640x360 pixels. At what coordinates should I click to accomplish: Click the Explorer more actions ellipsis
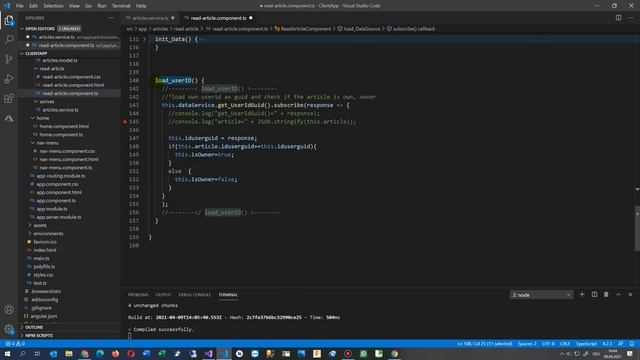click(111, 18)
